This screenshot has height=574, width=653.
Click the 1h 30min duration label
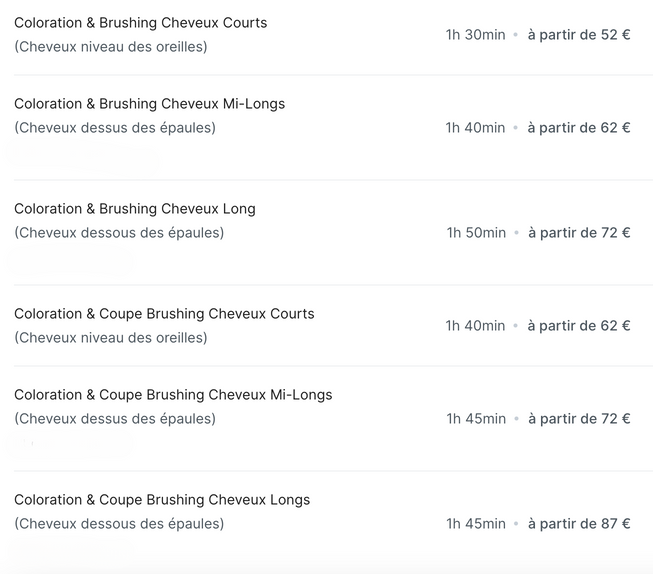coord(476,35)
